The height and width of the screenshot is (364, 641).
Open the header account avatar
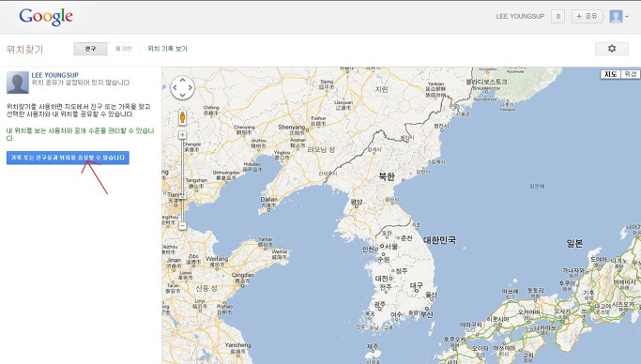point(616,16)
